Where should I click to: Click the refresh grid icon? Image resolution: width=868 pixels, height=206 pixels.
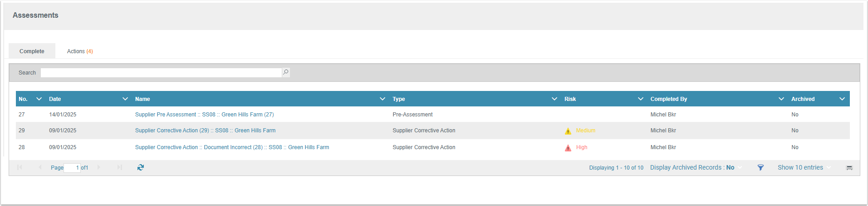(141, 167)
